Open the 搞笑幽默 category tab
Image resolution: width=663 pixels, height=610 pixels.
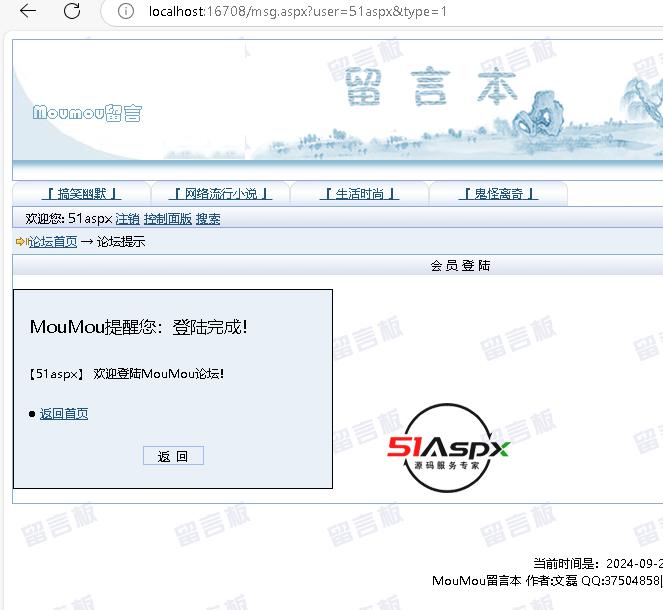(x=82, y=194)
